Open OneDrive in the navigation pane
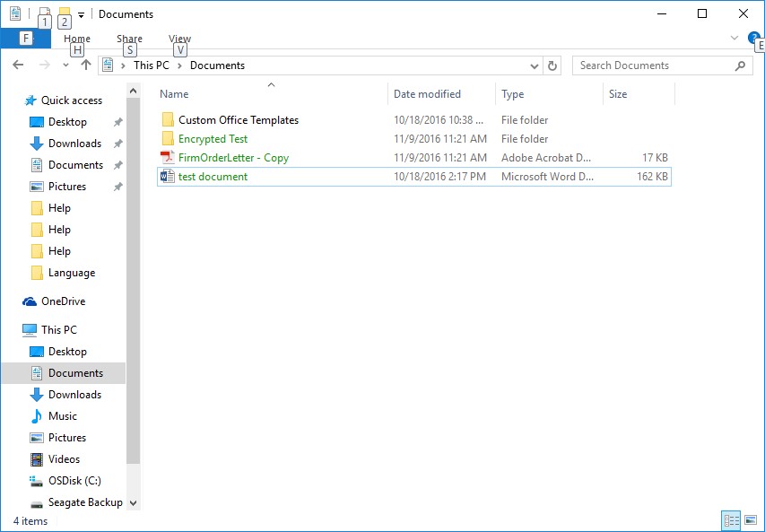 63,301
